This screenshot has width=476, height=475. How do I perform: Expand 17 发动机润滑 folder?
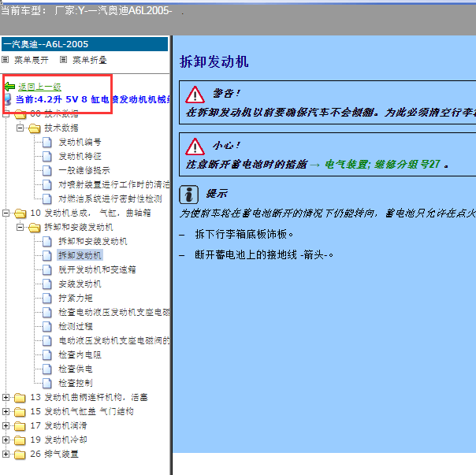6,425
